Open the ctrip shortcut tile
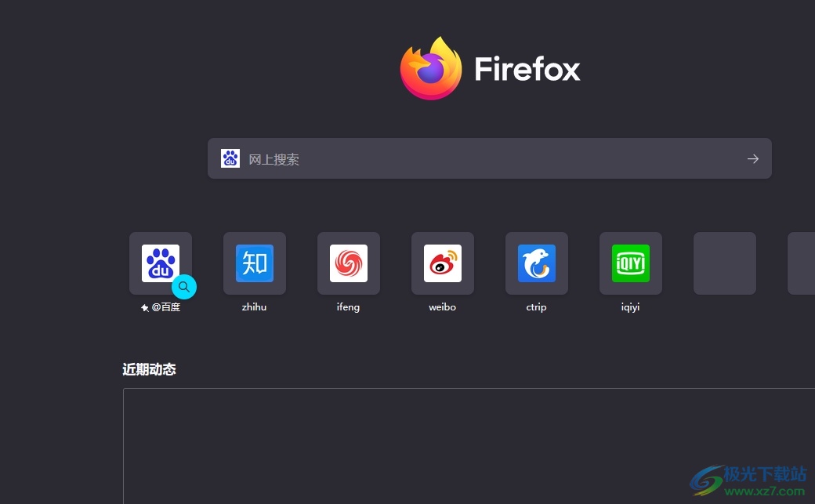This screenshot has width=815, height=504. click(537, 263)
